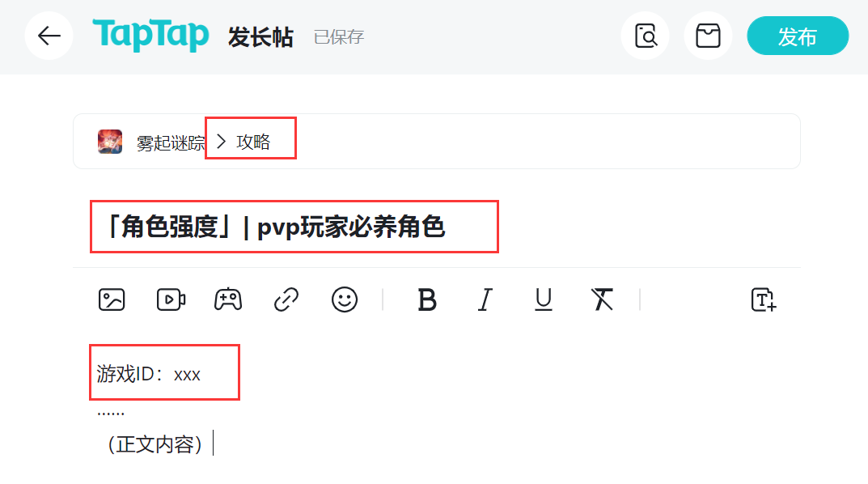Insert a video with the video icon
The image size is (868, 484).
coord(171,299)
